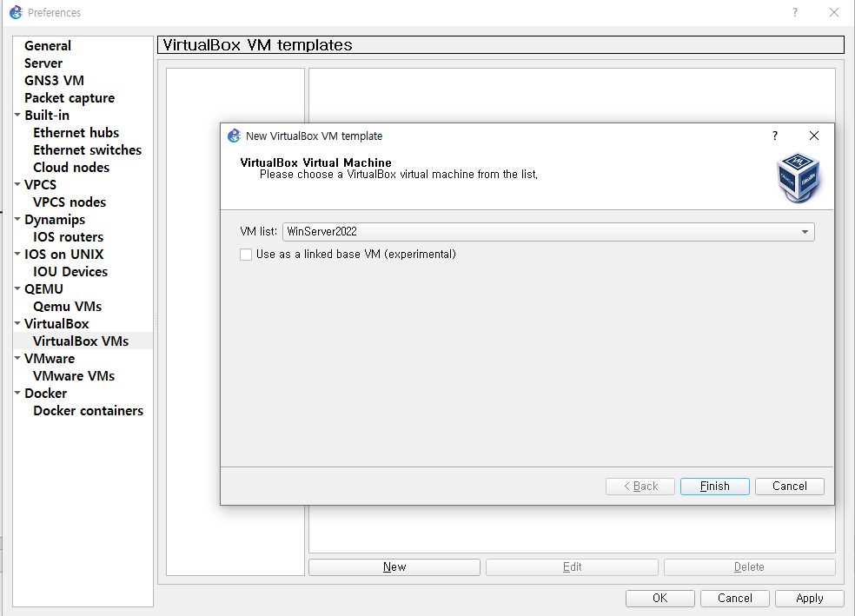This screenshot has height=616, width=855.
Task: Close the New VirtualBox VM template dialog
Action: point(814,136)
